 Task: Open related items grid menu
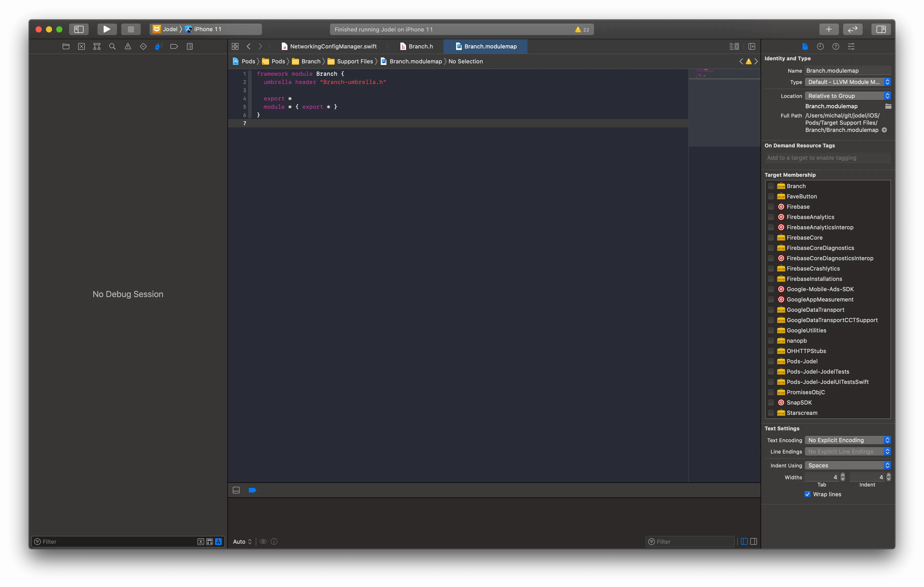[x=235, y=46]
